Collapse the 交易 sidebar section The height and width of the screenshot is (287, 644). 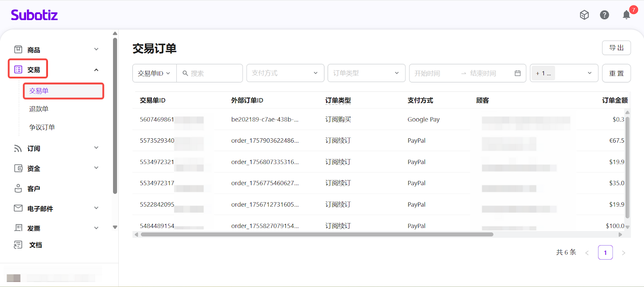pos(96,70)
